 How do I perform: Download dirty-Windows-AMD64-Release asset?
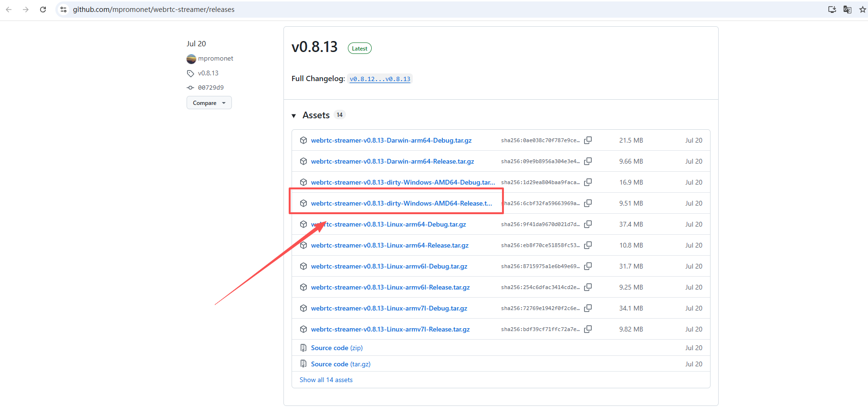(x=402, y=203)
